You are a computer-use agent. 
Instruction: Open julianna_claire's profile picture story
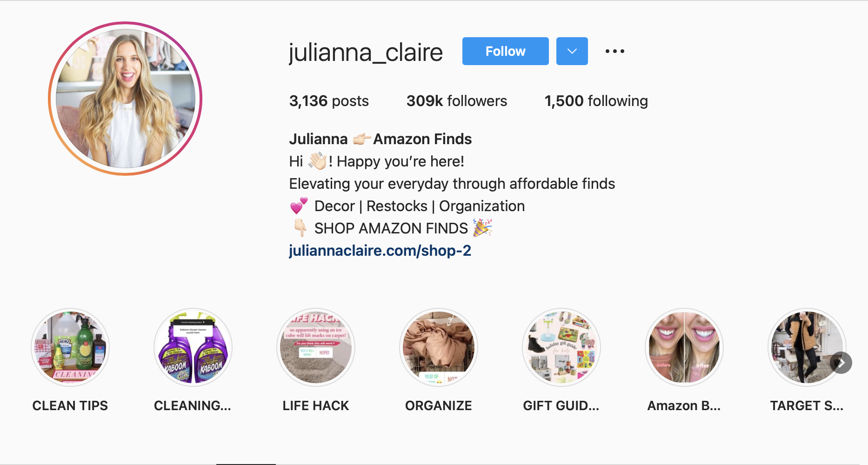[x=125, y=99]
